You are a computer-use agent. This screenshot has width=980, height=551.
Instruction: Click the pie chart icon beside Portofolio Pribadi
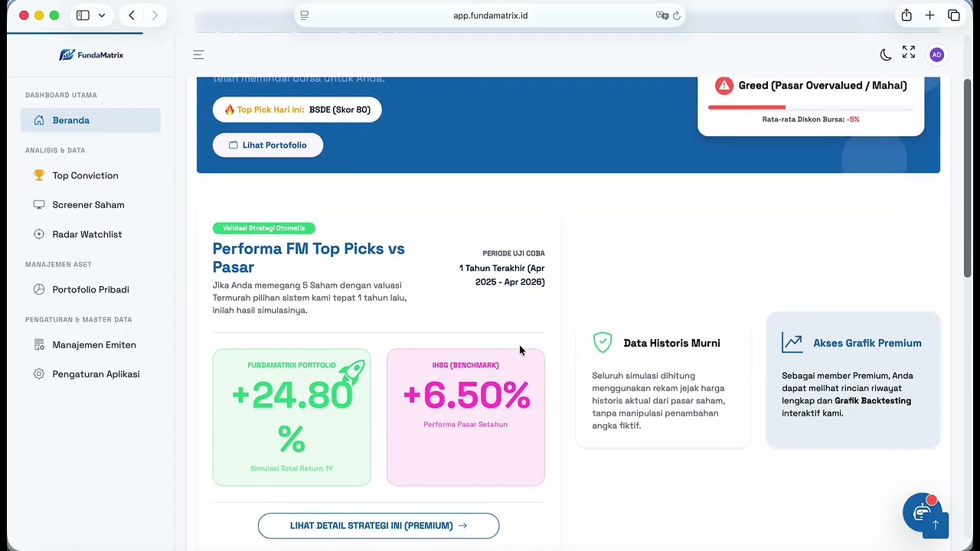(39, 289)
